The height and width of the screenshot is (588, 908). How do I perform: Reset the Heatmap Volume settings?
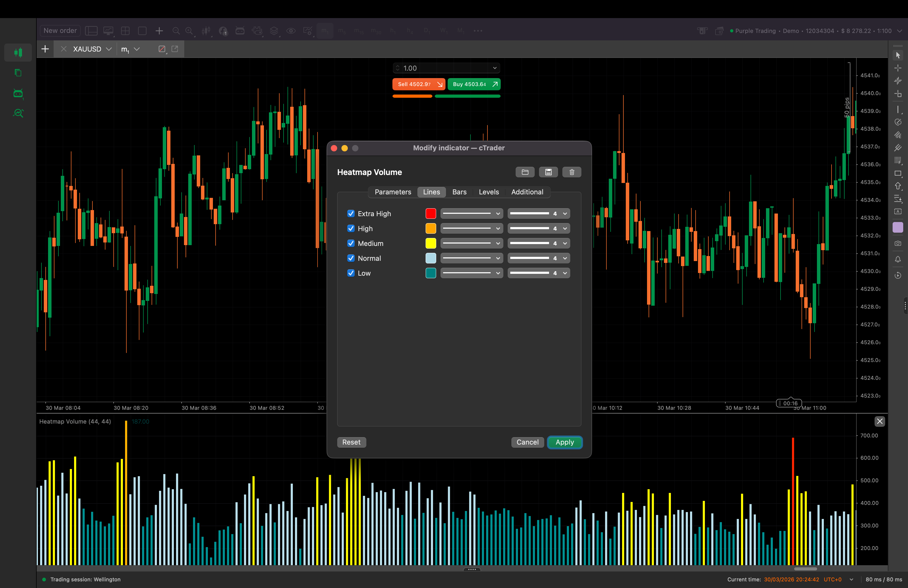point(351,442)
